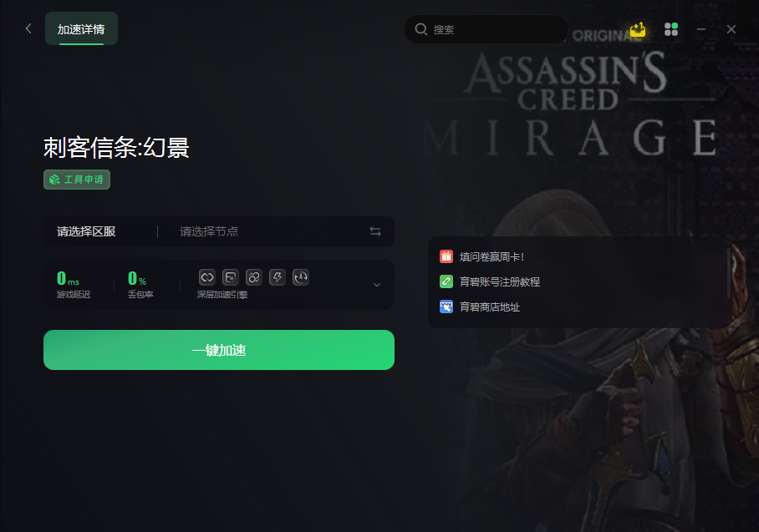Select the 加速详情 tab

click(x=81, y=29)
